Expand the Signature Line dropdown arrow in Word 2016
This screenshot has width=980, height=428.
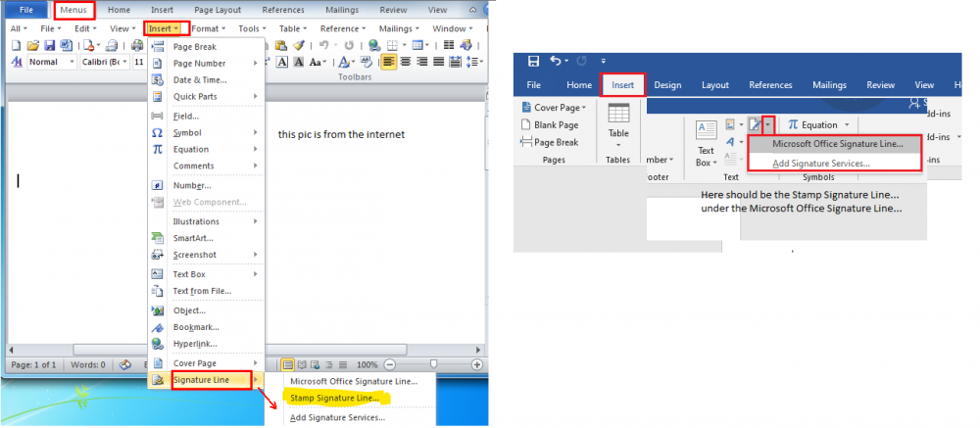(x=768, y=125)
